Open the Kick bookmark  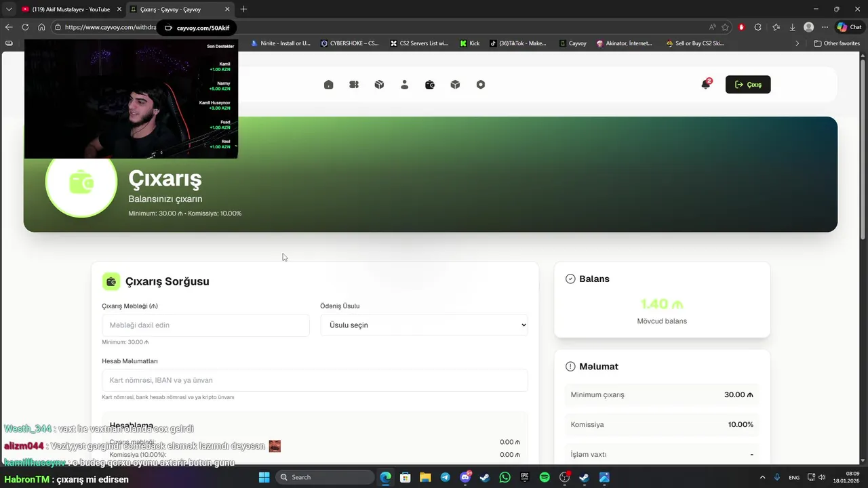click(x=469, y=43)
